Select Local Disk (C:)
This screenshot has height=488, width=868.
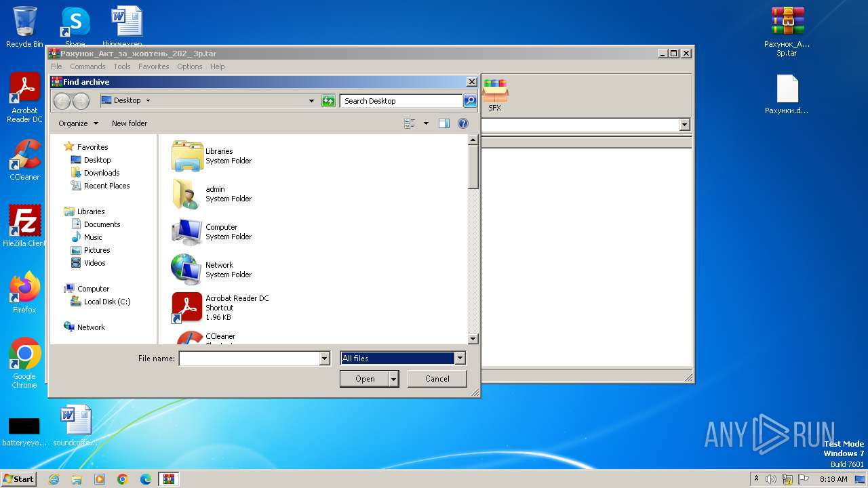pyautogui.click(x=100, y=302)
